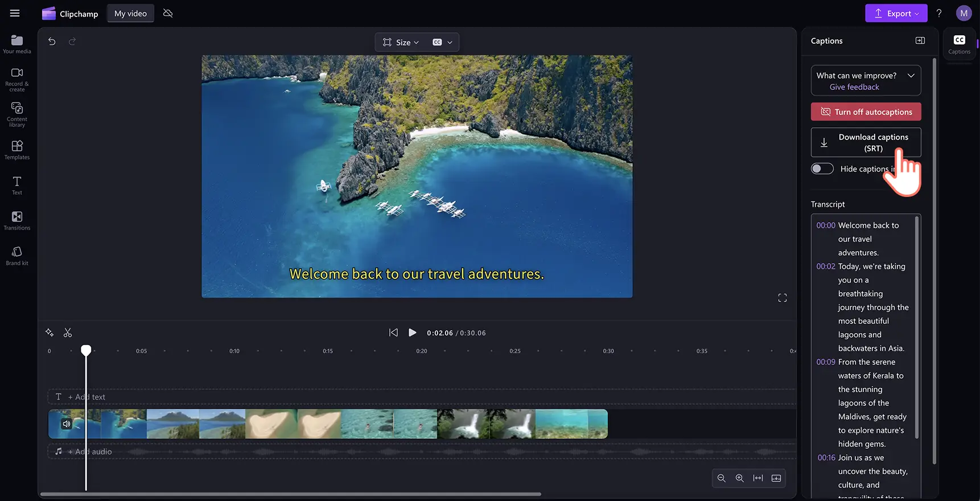Play the video preview
980x501 pixels.
click(x=413, y=332)
